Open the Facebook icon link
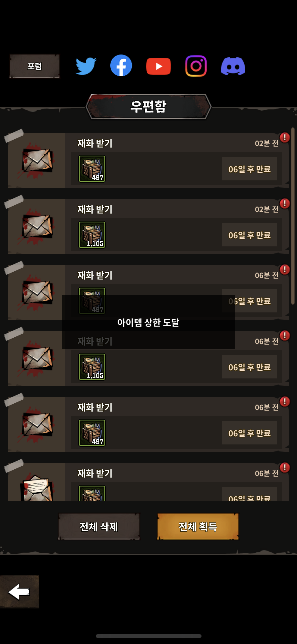The image size is (297, 644). (x=121, y=66)
